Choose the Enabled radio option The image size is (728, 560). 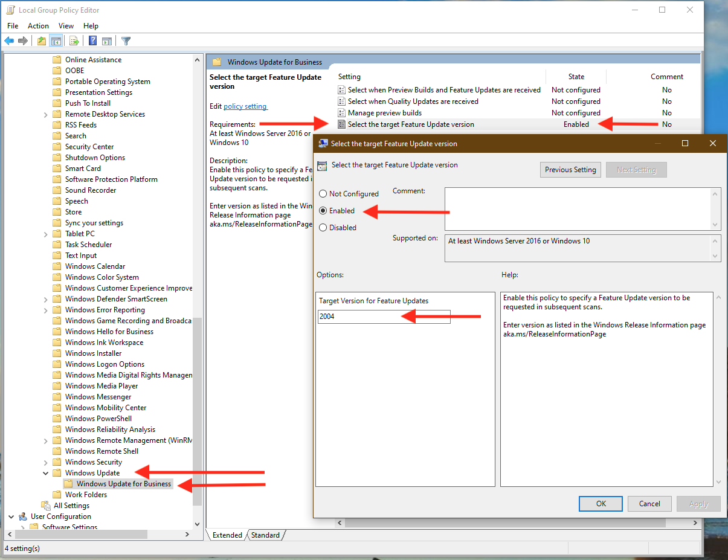pyautogui.click(x=323, y=211)
